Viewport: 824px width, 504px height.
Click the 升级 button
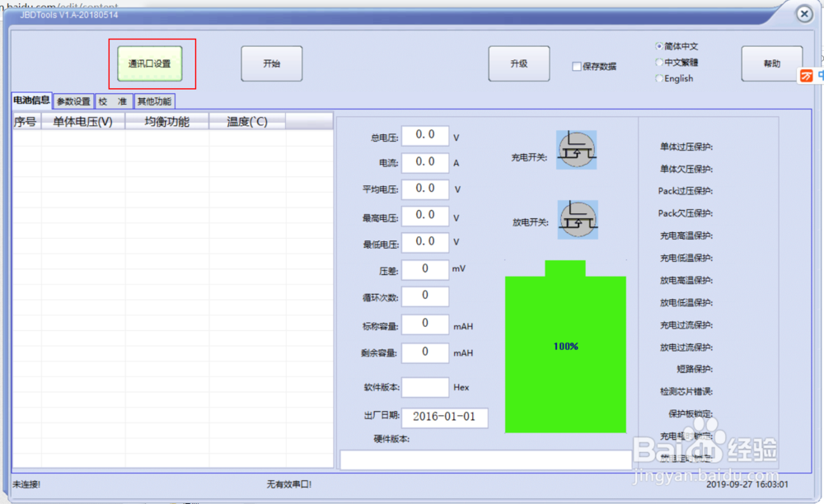point(519,63)
